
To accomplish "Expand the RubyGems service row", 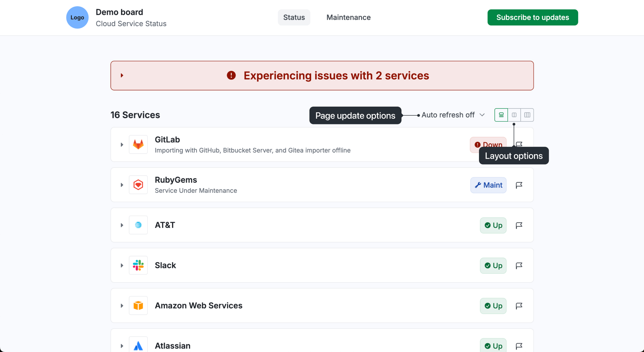I will point(122,185).
